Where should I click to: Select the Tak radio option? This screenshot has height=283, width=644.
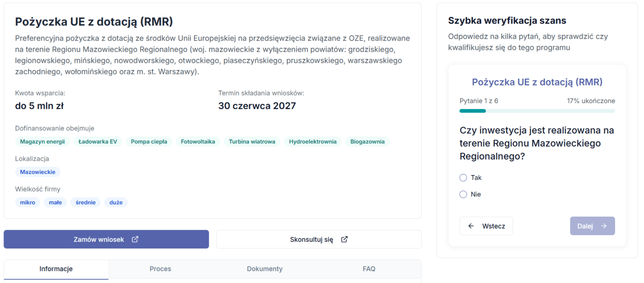463,177
